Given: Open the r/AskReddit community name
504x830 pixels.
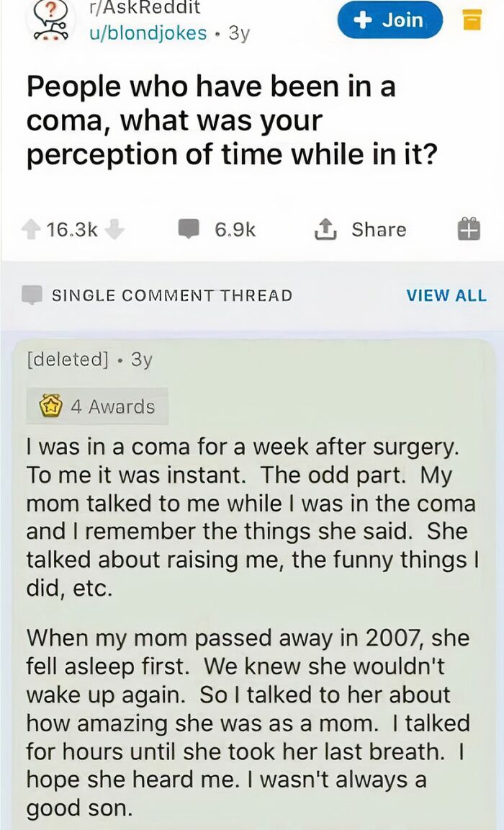Looking at the screenshot, I should [x=145, y=9].
